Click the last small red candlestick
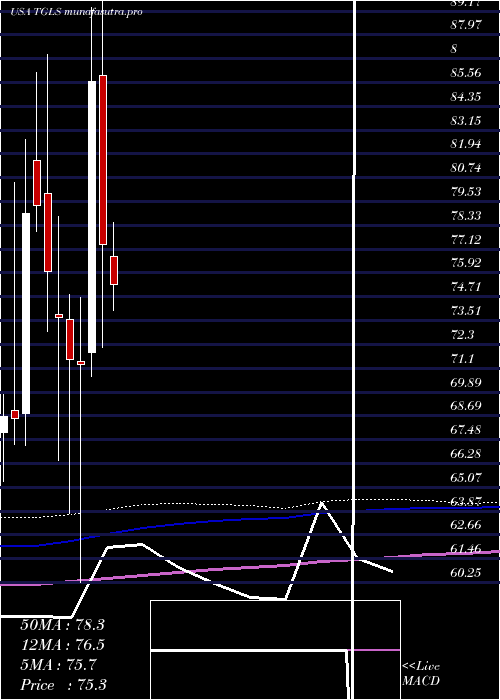Screen dimensions: 500x700 click(x=114, y=270)
